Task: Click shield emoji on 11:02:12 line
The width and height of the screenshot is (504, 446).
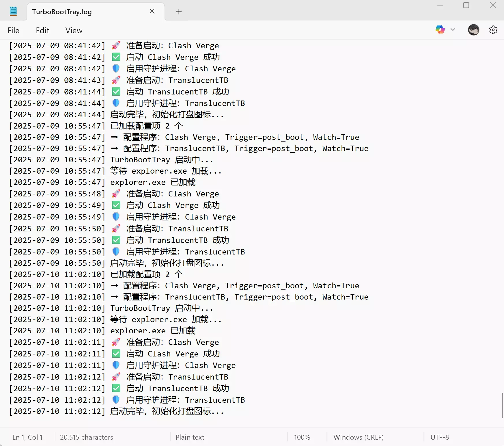Action: (x=116, y=400)
